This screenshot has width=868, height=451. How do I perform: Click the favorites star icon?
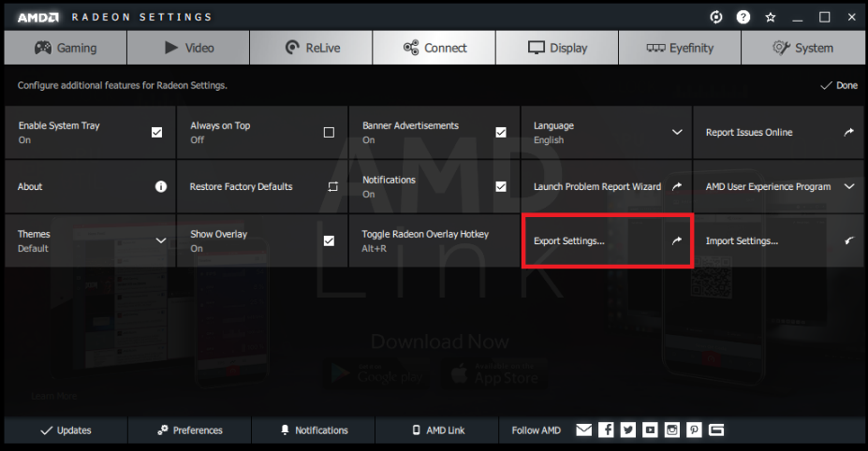click(770, 17)
